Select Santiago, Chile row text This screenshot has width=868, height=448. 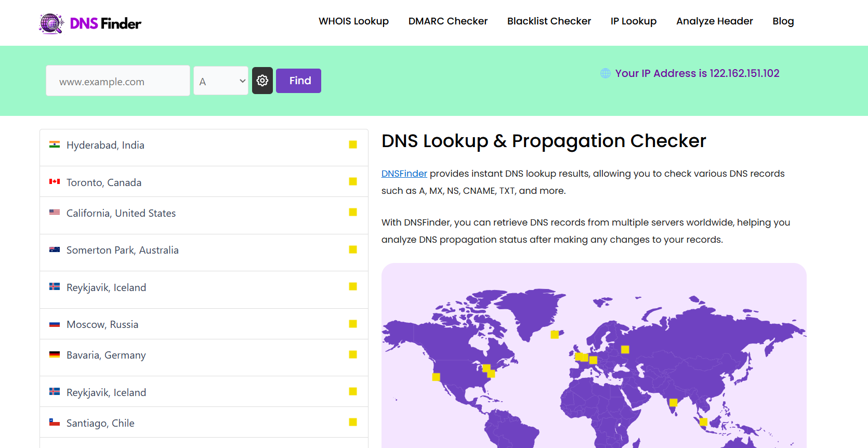click(100, 423)
